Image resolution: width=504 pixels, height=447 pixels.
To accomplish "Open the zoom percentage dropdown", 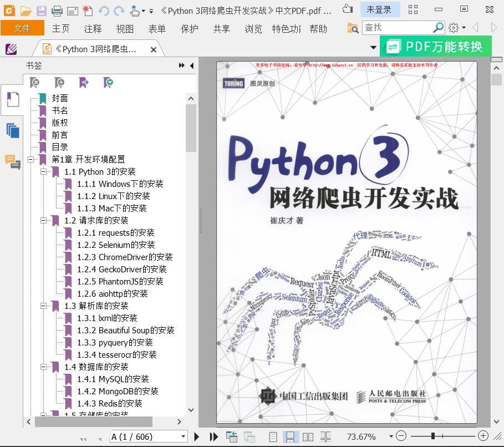I will (391, 436).
